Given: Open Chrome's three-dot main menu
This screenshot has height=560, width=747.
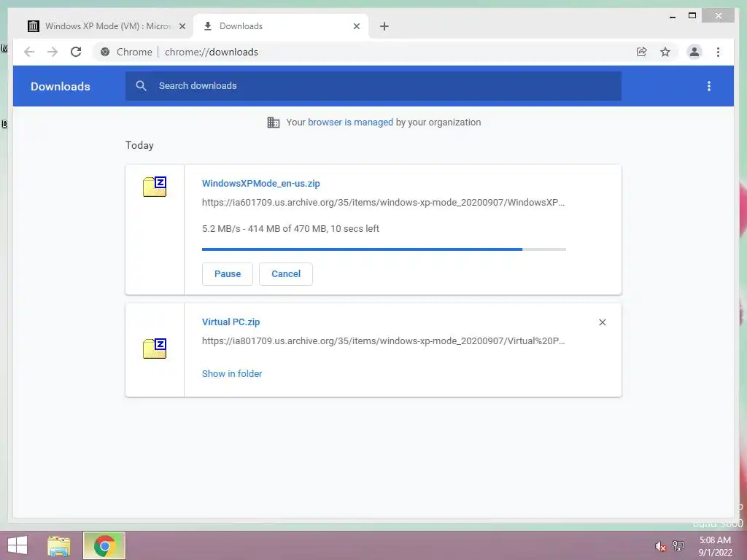Looking at the screenshot, I should 718,52.
